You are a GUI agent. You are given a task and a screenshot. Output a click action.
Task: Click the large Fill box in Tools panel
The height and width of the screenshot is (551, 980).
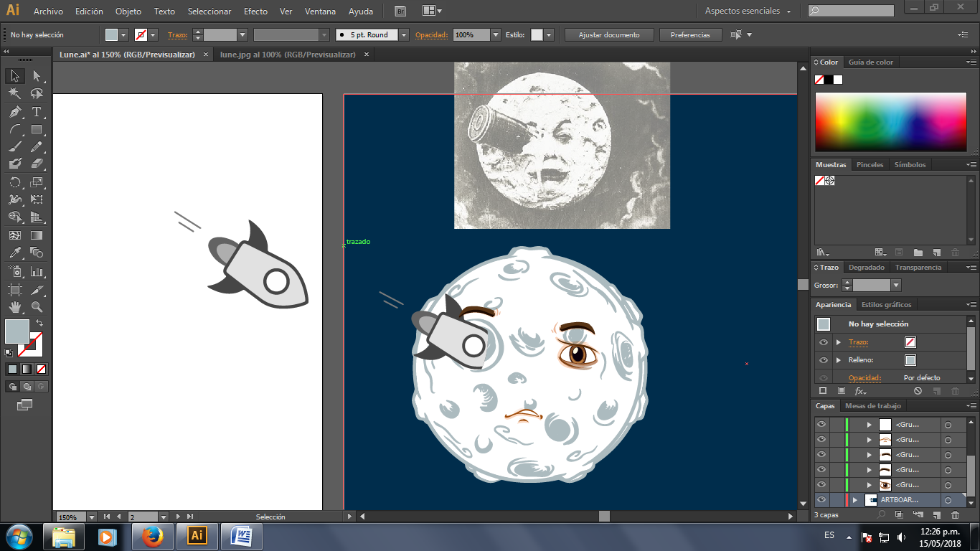coord(17,331)
